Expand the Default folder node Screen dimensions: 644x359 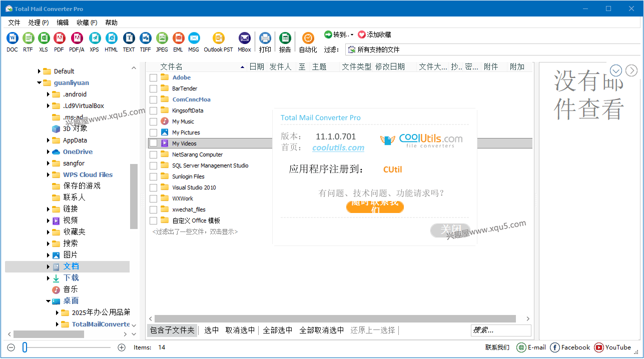coord(39,71)
